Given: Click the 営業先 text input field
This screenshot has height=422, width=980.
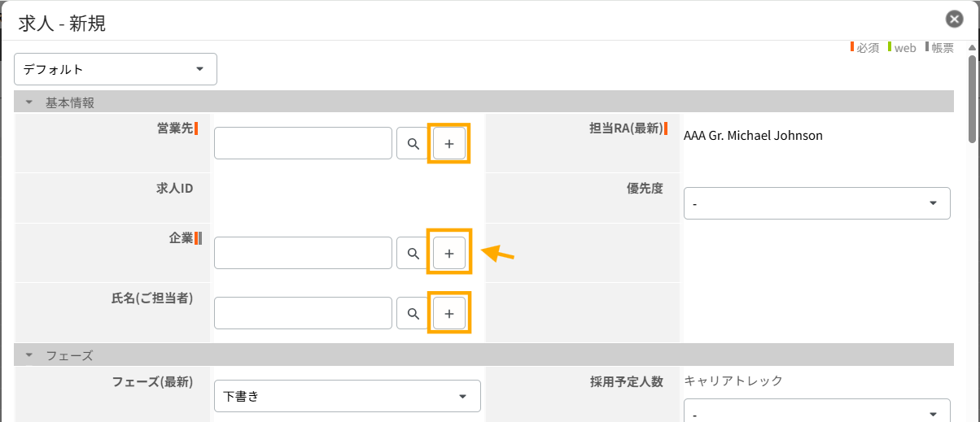Looking at the screenshot, I should click(303, 144).
